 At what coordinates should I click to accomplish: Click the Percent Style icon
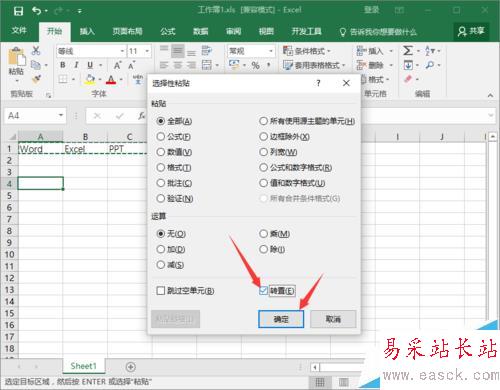255,65
